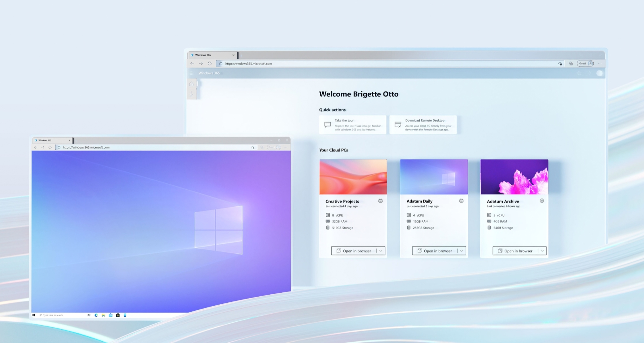The height and width of the screenshot is (343, 644).
Task: Add page to favorites star icon
Action: [560, 64]
